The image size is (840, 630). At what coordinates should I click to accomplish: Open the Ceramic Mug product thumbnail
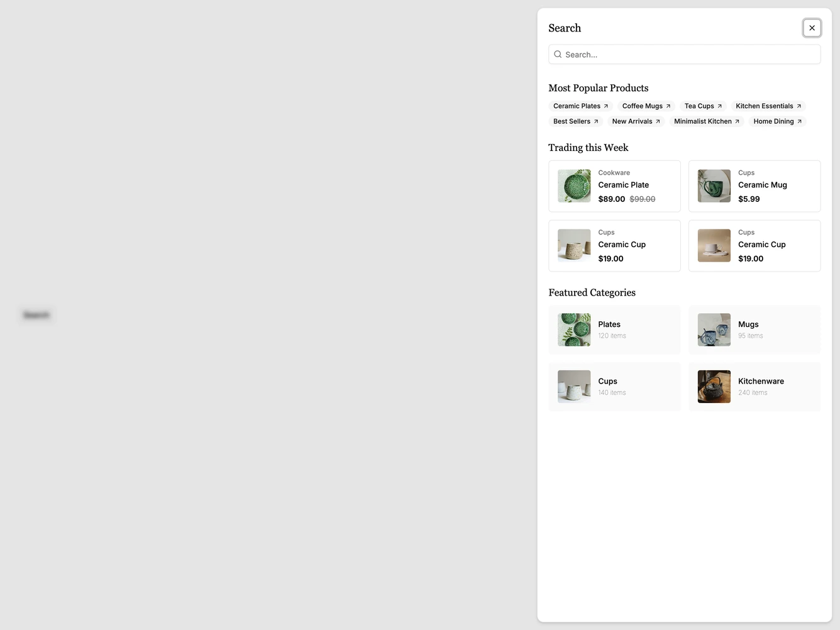coord(714,186)
